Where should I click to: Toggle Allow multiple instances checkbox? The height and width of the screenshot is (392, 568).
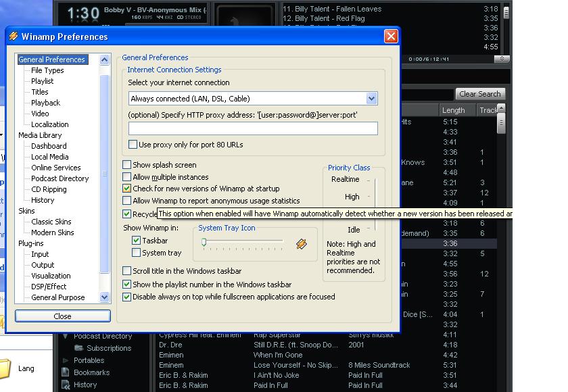(x=127, y=177)
